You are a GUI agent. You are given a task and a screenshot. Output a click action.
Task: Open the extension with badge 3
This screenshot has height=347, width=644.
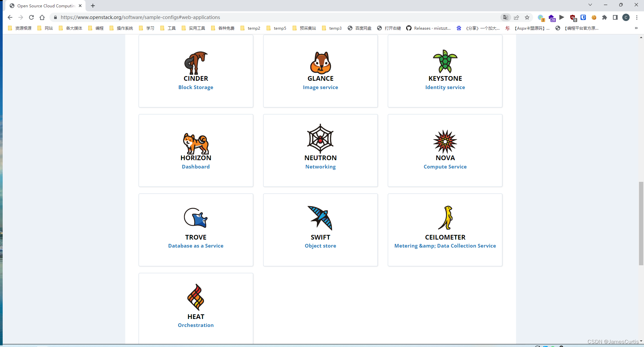541,18
